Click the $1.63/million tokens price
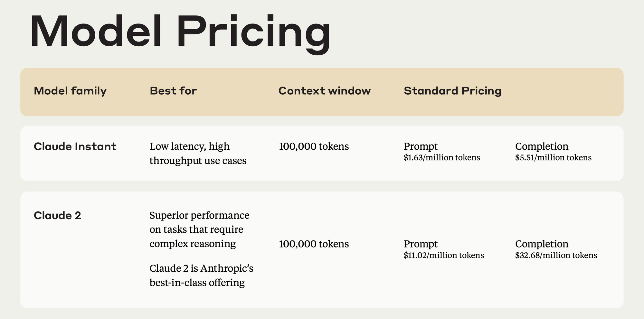Image resolution: width=644 pixels, height=319 pixels. point(442,158)
